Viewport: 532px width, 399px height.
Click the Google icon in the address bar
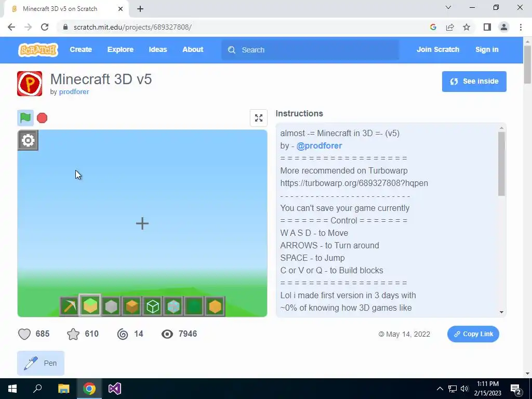pyautogui.click(x=433, y=27)
